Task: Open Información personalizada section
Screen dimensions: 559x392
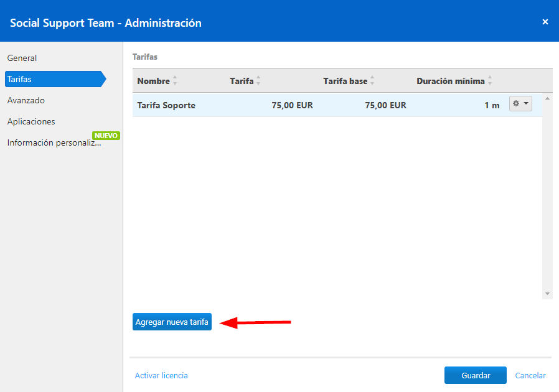Action: (x=54, y=142)
